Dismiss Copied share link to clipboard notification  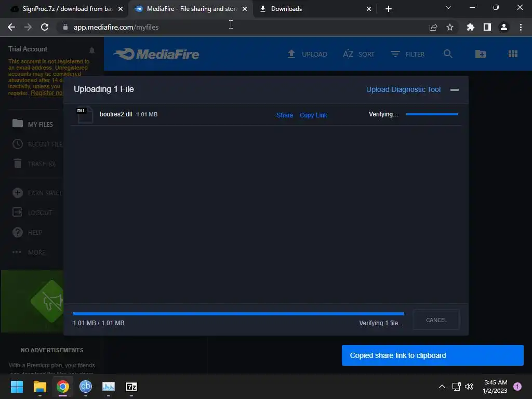click(x=432, y=355)
